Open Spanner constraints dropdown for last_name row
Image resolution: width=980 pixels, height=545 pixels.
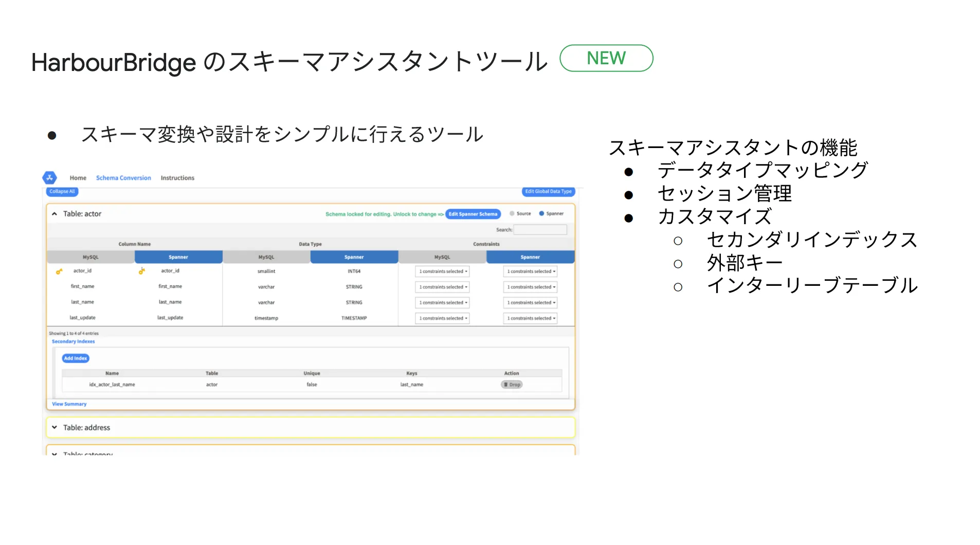click(x=531, y=303)
